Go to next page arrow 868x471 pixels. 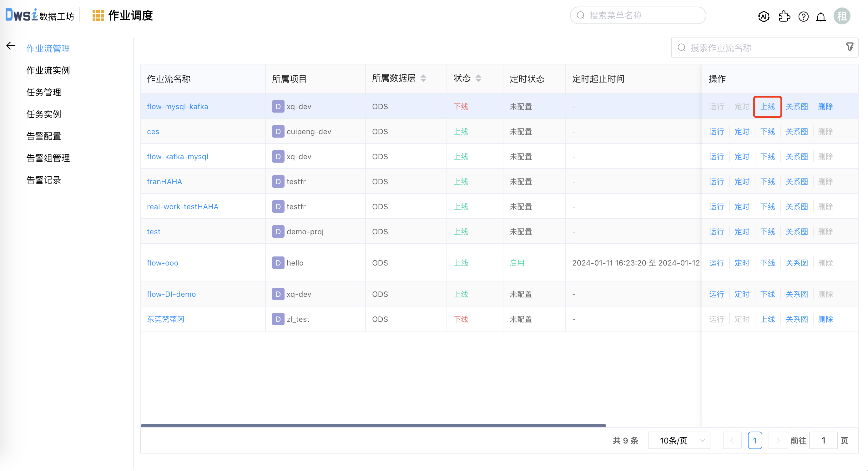pos(777,440)
